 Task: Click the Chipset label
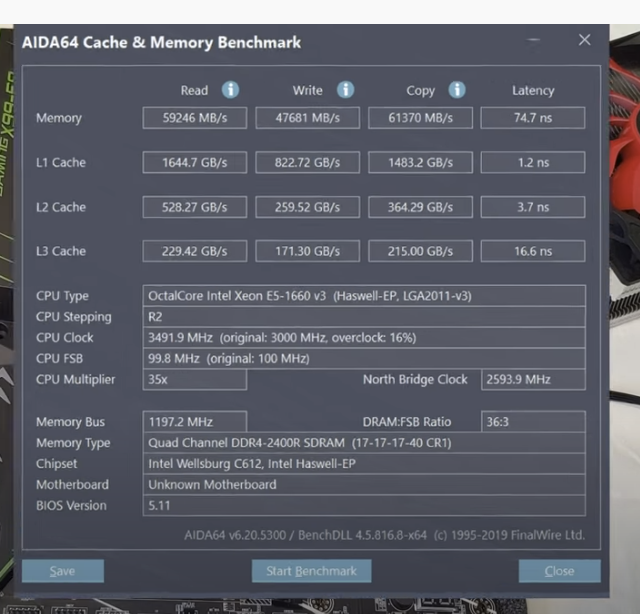(x=56, y=464)
